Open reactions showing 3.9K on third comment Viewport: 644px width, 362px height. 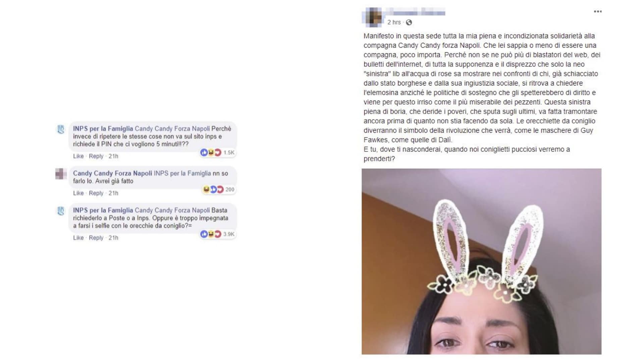click(x=218, y=234)
